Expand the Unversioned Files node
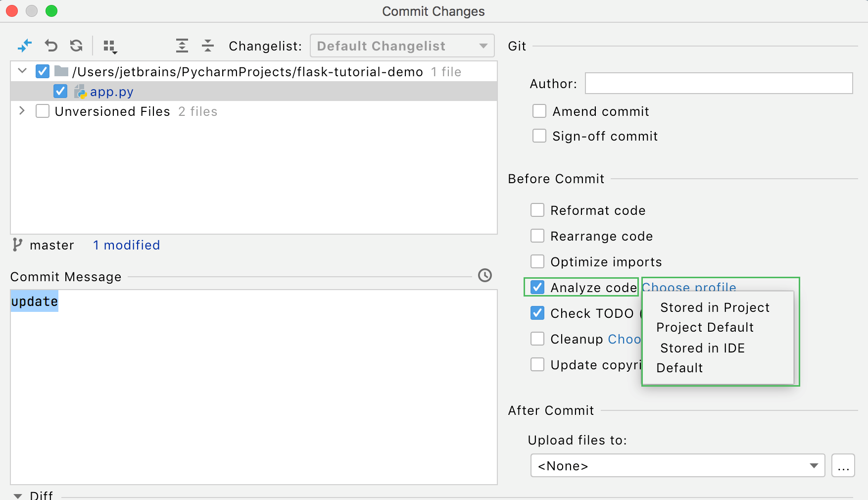Image resolution: width=868 pixels, height=500 pixels. [x=22, y=111]
